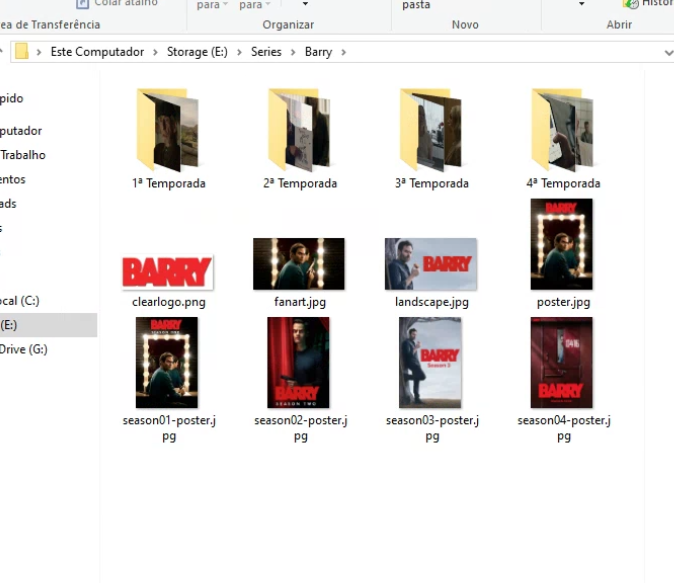Click the folder icon in the address bar
This screenshot has height=583, width=674.
[21, 52]
